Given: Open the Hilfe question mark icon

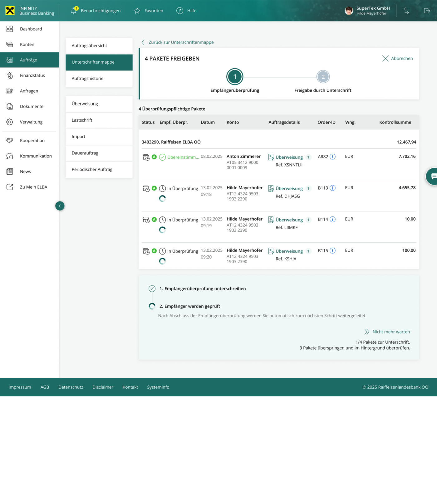Looking at the screenshot, I should [x=180, y=11].
